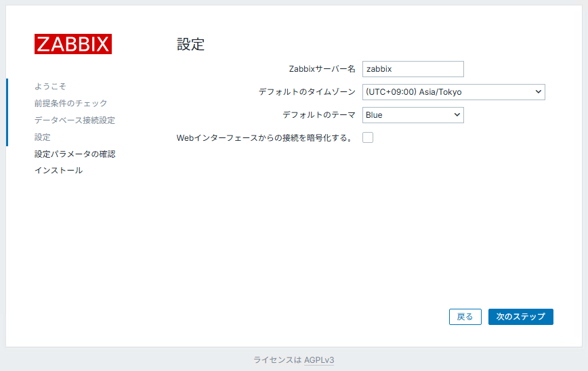This screenshot has height=371, width=588.
Task: Enable encryption of Web interface connections checkbox
Action: tap(368, 138)
